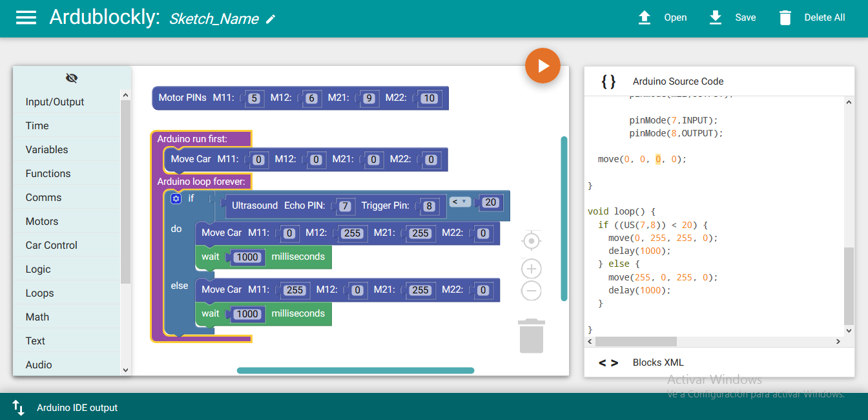Click the Save download icon
Image resolution: width=868 pixels, height=420 pixels.
click(716, 17)
